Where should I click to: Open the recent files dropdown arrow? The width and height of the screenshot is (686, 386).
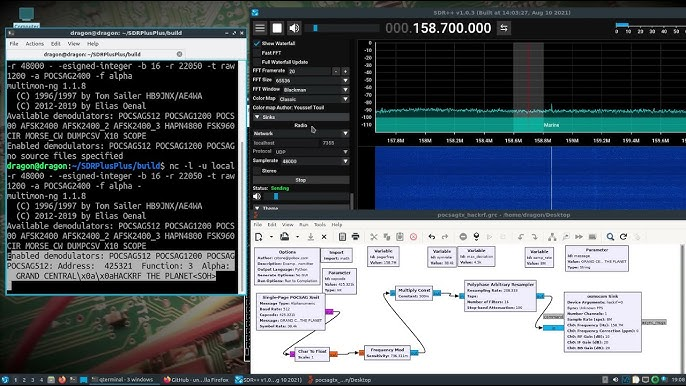pyautogui.click(x=298, y=237)
